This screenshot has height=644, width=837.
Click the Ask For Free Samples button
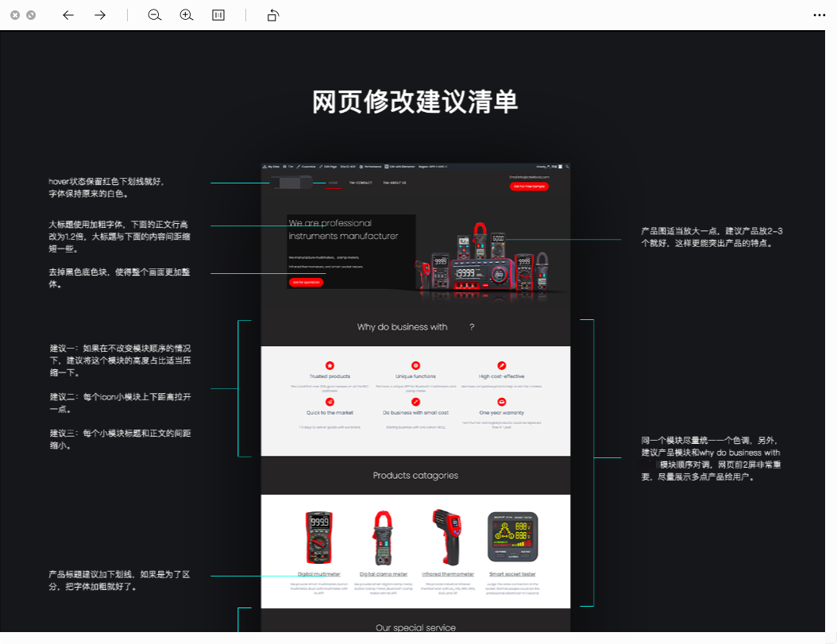pyautogui.click(x=530, y=186)
